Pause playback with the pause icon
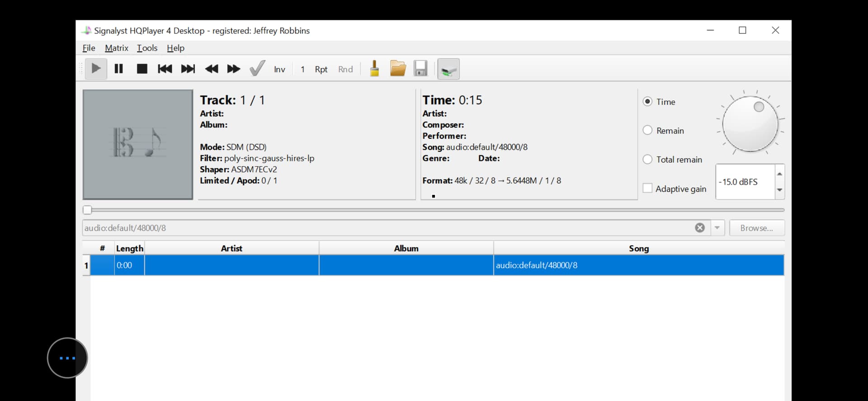Viewport: 868px width, 401px height. (119, 69)
